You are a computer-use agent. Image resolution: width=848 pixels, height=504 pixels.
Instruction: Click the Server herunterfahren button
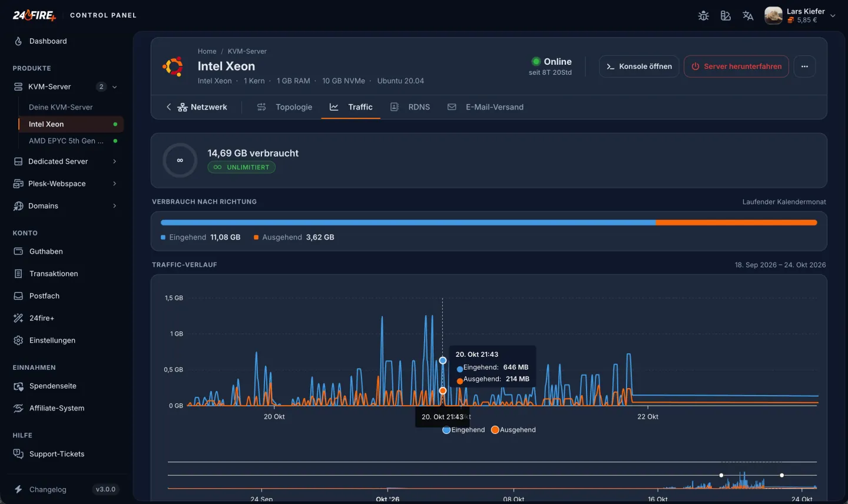click(736, 67)
